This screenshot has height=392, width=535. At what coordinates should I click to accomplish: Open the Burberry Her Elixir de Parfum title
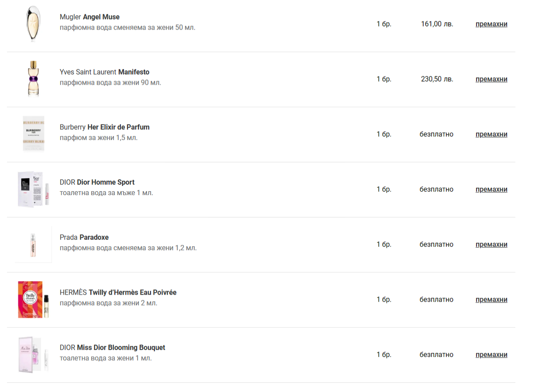pyautogui.click(x=104, y=127)
